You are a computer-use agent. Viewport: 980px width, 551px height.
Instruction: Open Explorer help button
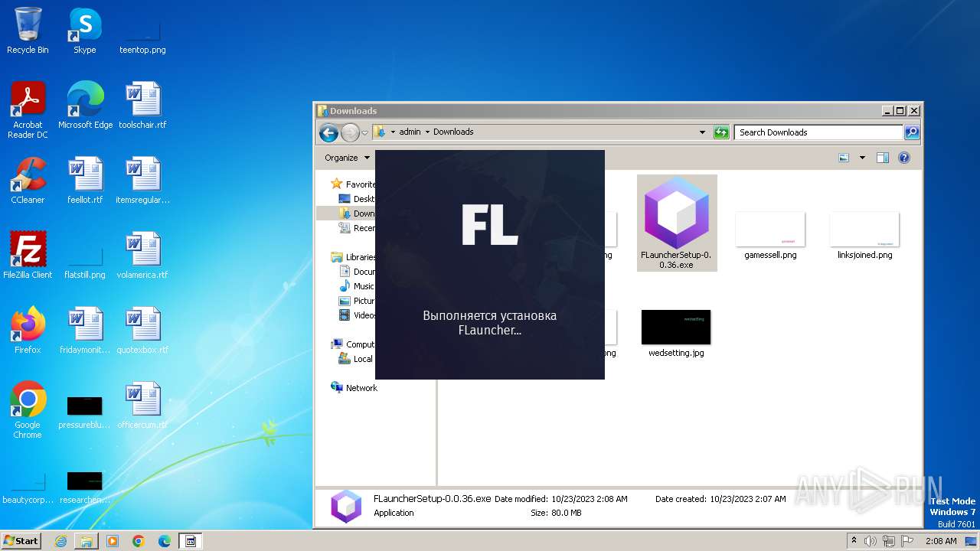coord(904,158)
